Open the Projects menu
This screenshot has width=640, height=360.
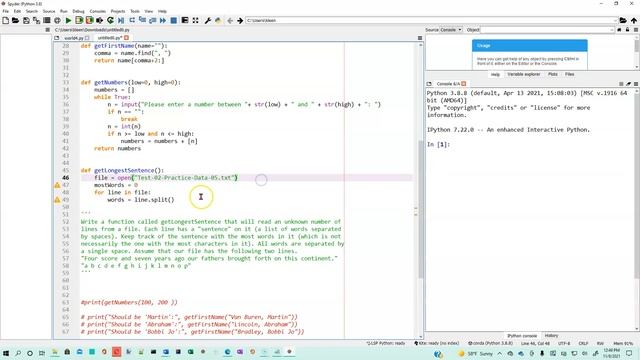[118, 11]
